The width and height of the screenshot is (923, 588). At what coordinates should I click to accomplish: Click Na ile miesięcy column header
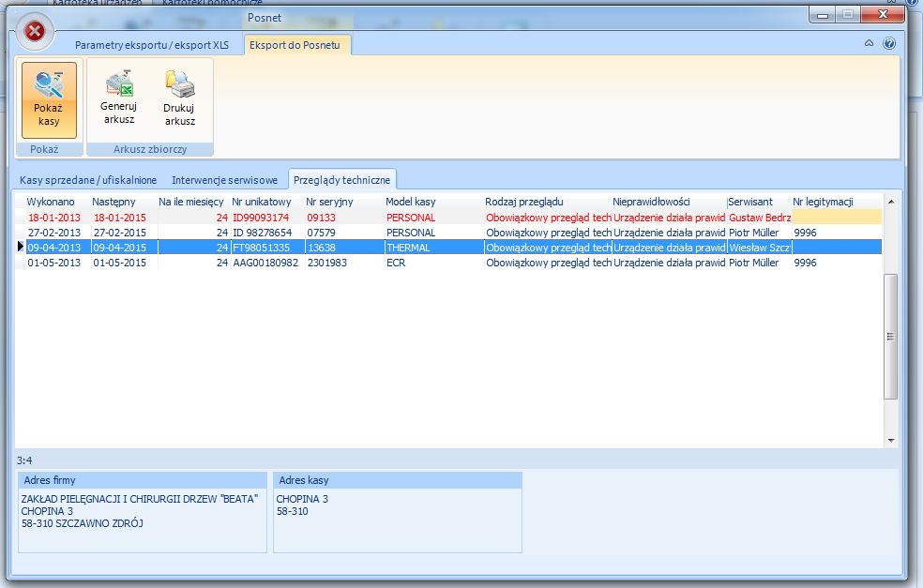[191, 202]
